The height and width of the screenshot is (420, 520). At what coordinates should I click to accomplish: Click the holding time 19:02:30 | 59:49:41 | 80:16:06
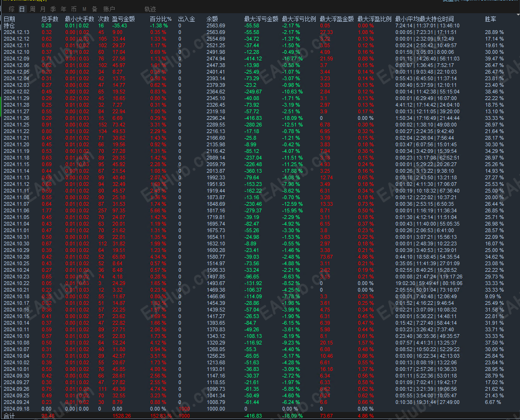pos(429,283)
